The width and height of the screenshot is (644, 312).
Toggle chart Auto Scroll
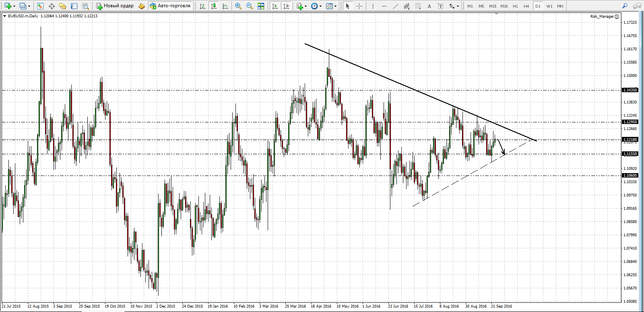[x=275, y=6]
